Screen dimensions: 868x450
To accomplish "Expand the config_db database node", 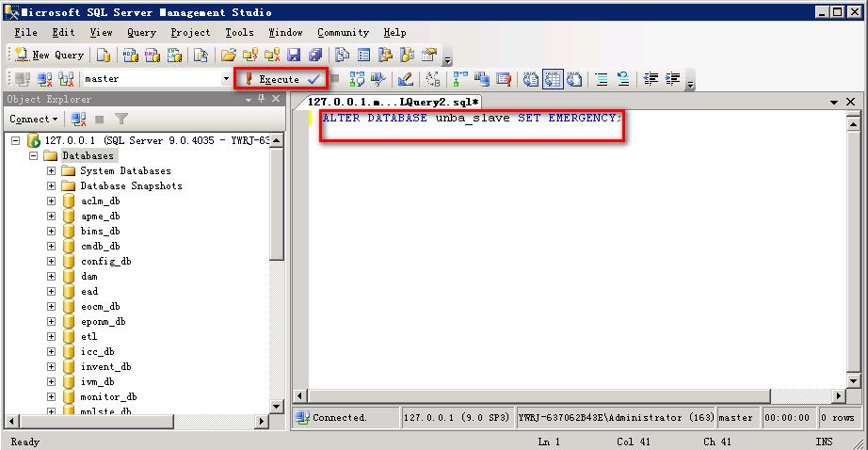I will (51, 262).
